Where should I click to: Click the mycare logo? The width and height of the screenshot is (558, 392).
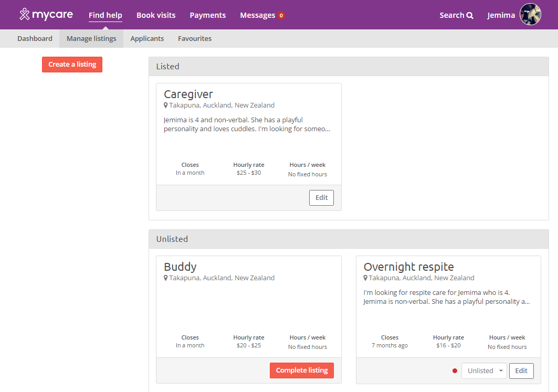click(x=46, y=15)
